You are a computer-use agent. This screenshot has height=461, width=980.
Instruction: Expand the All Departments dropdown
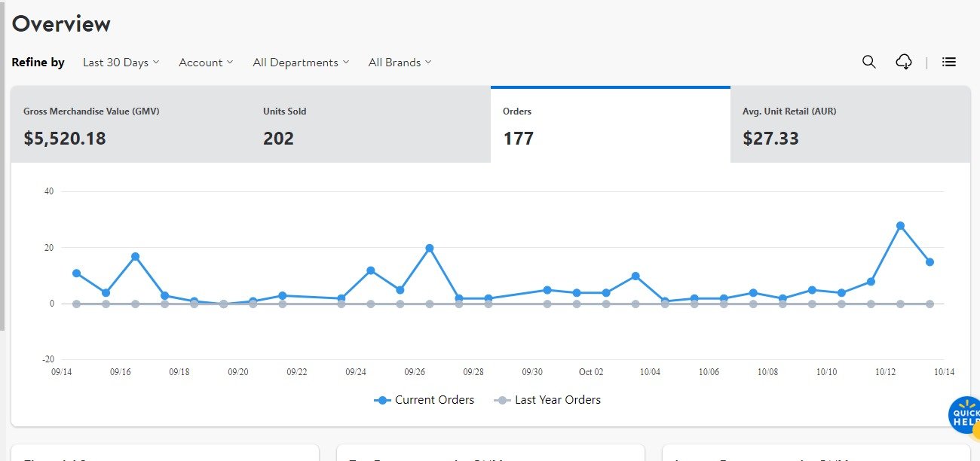(x=300, y=63)
